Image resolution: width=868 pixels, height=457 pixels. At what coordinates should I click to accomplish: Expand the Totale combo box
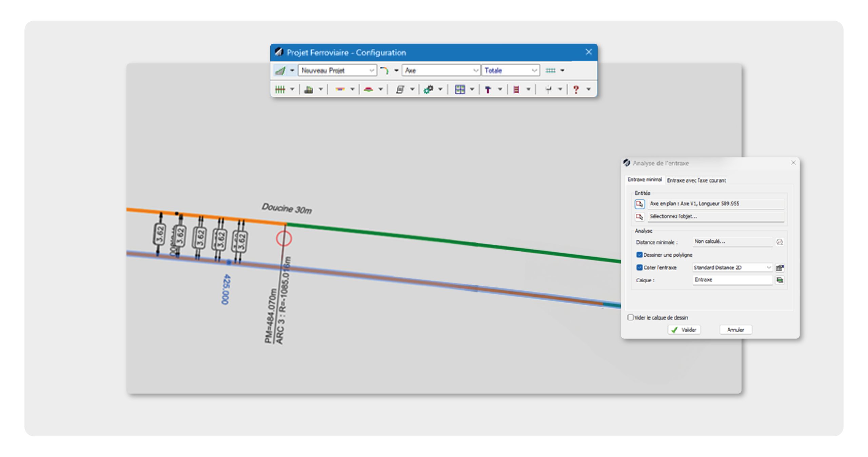pyautogui.click(x=534, y=71)
